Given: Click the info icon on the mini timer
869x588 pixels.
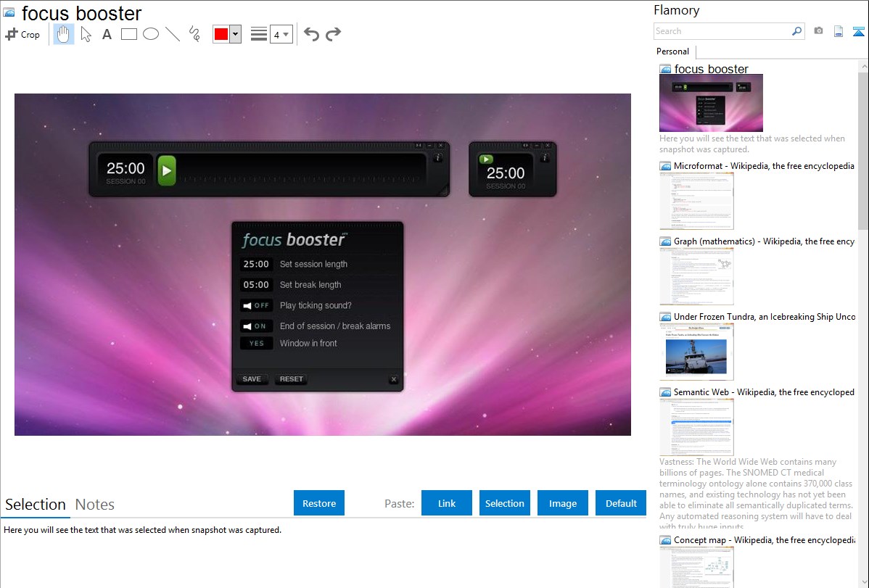Looking at the screenshot, I should (x=545, y=158).
